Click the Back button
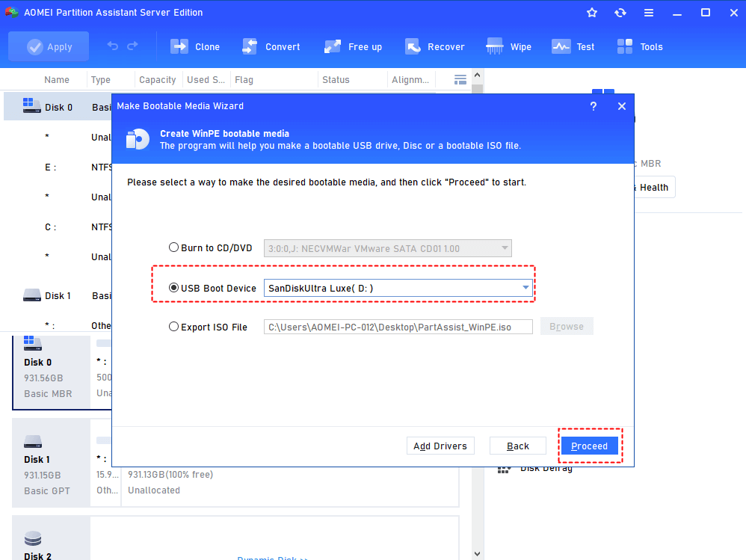Screen dimensions: 746x560 point(517,446)
